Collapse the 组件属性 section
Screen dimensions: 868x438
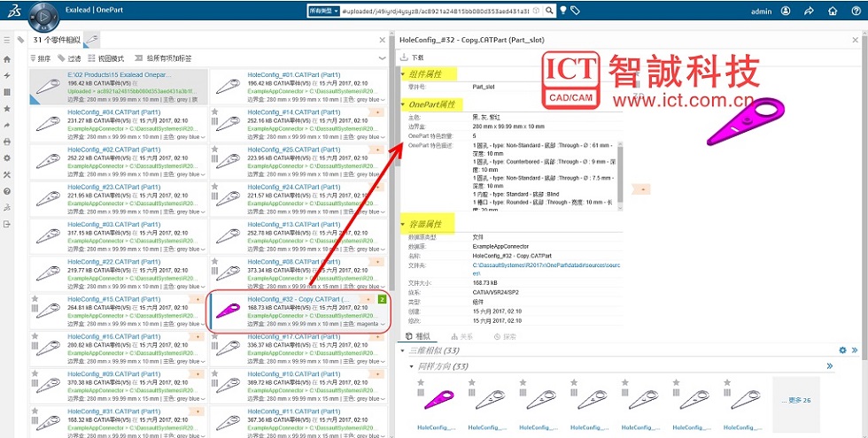(403, 74)
